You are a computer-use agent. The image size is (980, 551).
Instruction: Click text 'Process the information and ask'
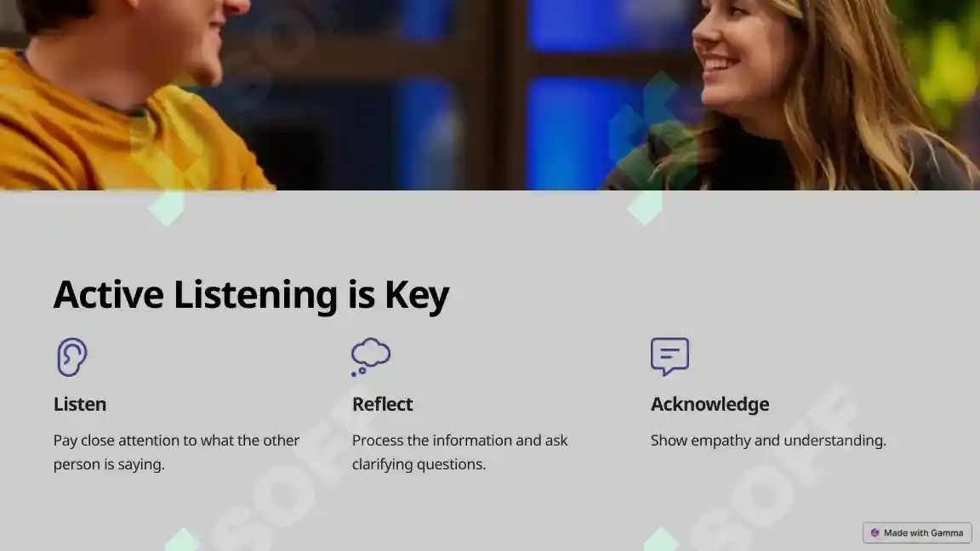460,440
